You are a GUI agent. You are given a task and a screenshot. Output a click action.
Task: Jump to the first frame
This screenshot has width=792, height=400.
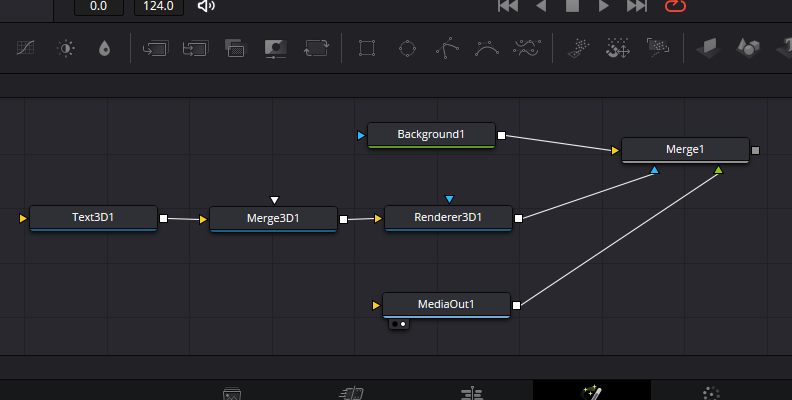click(x=508, y=6)
